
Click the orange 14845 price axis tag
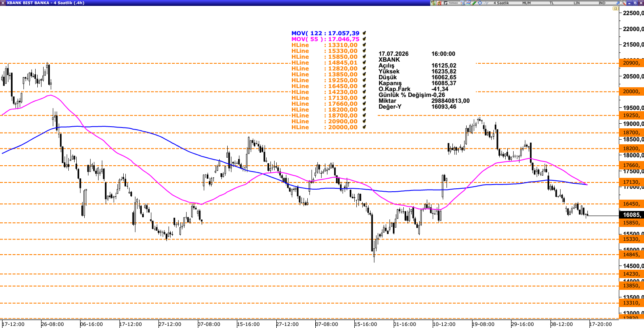(631, 255)
